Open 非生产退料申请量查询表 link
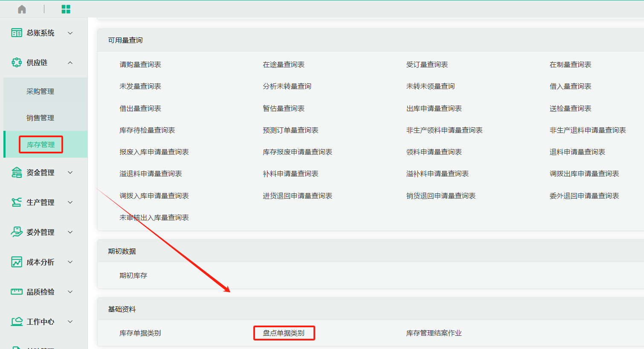 click(x=588, y=130)
